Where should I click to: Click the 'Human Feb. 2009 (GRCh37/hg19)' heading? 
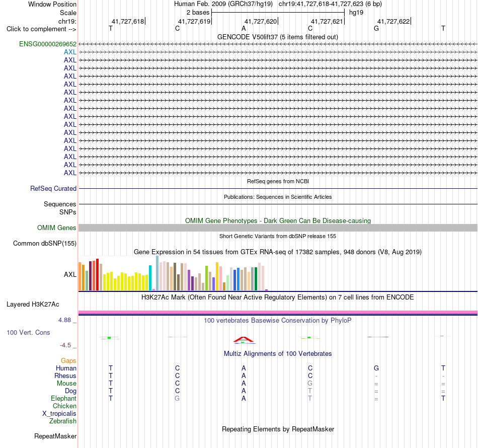[223, 4]
